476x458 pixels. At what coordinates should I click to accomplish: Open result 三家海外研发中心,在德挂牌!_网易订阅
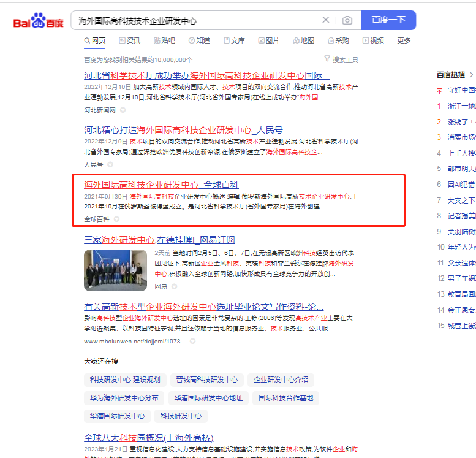pyautogui.click(x=159, y=240)
